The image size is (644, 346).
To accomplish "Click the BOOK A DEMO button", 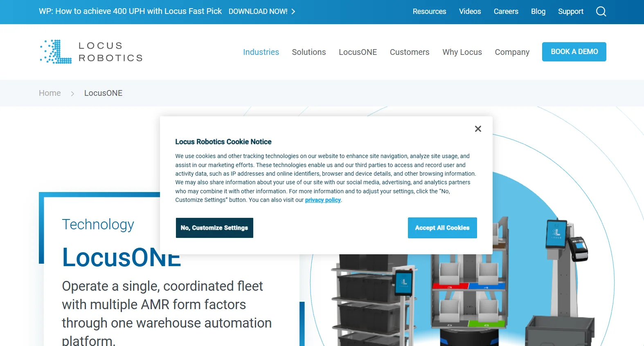I will [574, 52].
